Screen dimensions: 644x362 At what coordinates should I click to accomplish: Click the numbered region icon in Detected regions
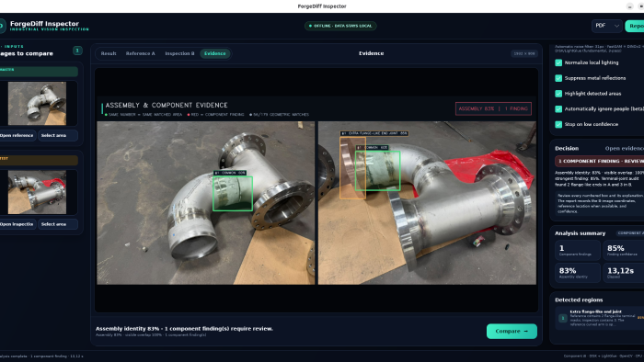(563, 318)
